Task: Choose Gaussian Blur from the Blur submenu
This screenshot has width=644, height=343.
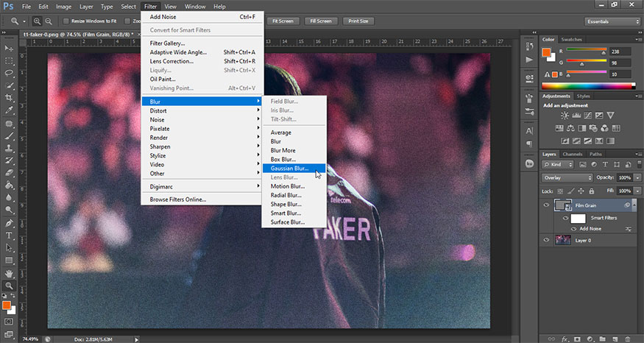Action: click(289, 168)
